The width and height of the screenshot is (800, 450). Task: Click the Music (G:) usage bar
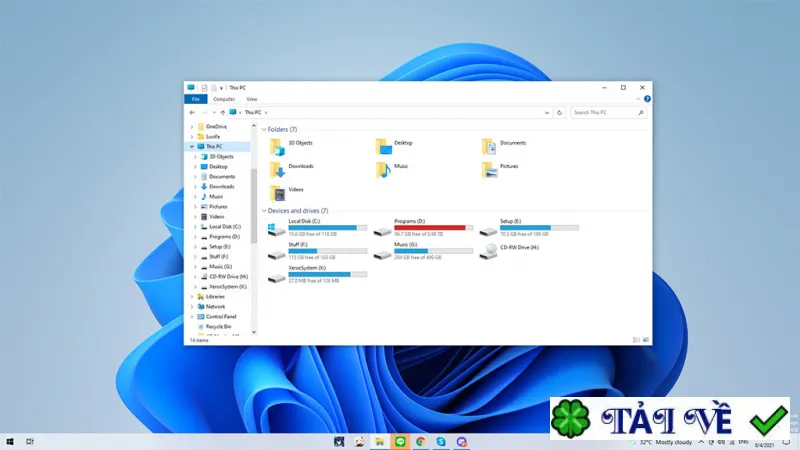[x=433, y=251]
